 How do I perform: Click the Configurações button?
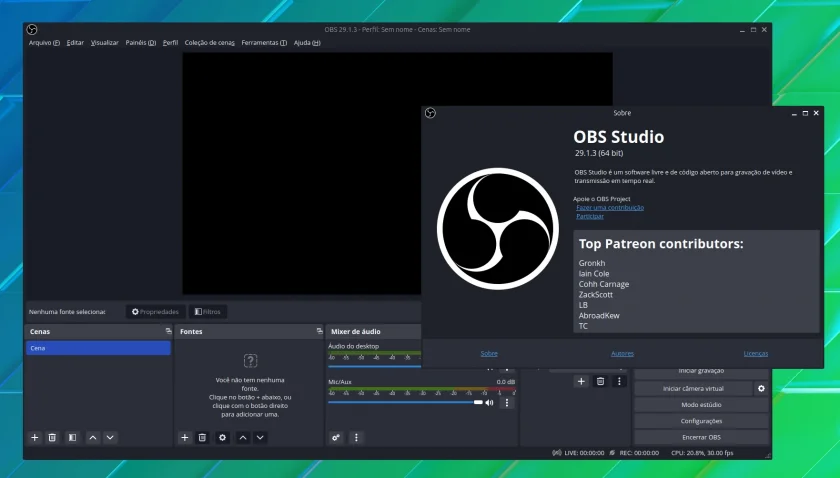tap(701, 421)
